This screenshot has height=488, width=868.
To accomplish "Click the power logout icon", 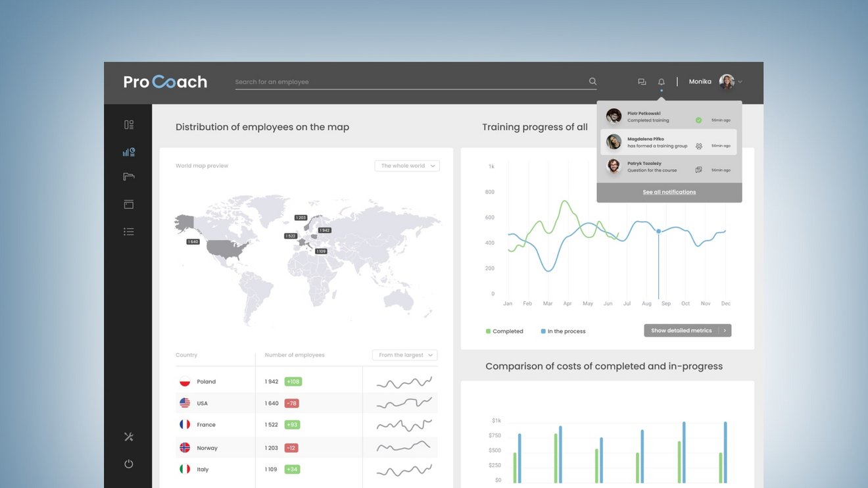I will coord(129,464).
